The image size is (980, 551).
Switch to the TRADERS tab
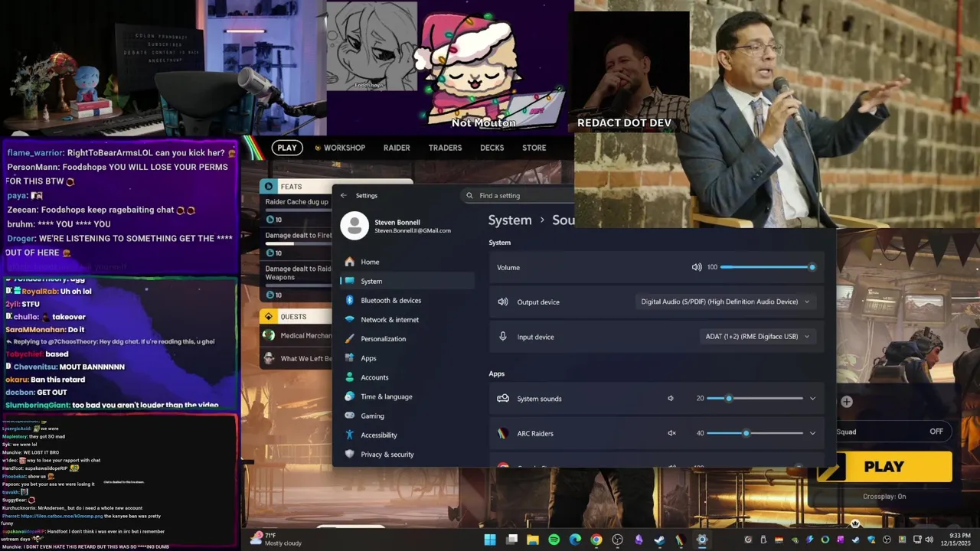coord(445,148)
